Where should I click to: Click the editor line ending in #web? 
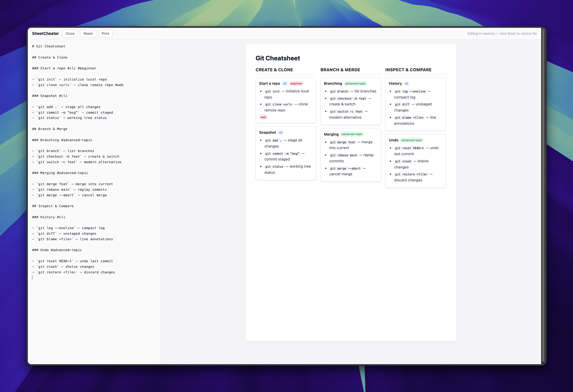coord(78,85)
